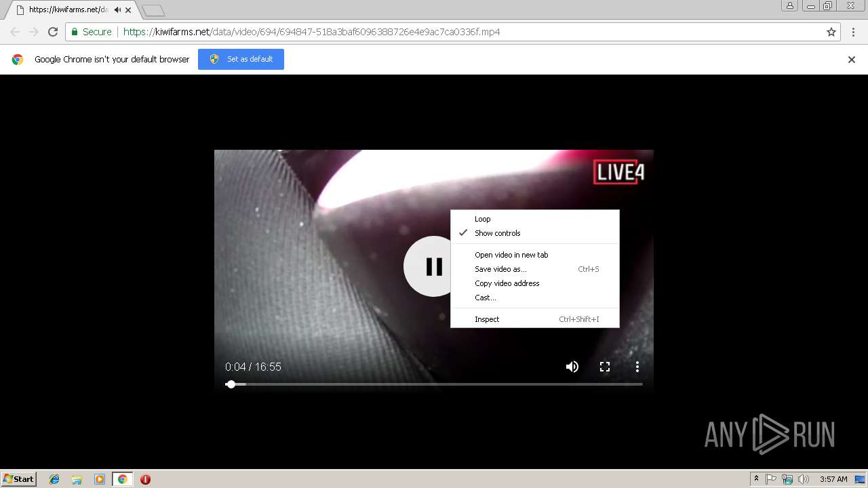Open video player three-dot options menu
Screen dimensions: 868x488
coord(637,367)
